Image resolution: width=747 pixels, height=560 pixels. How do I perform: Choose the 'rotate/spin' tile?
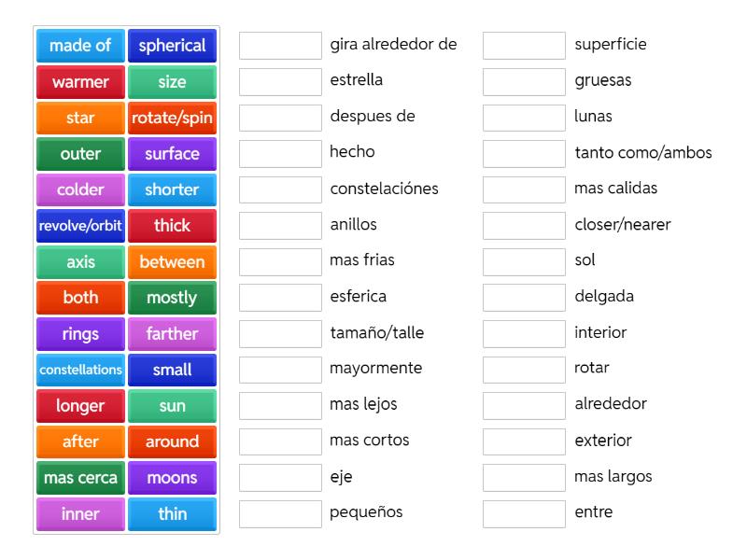click(x=172, y=118)
